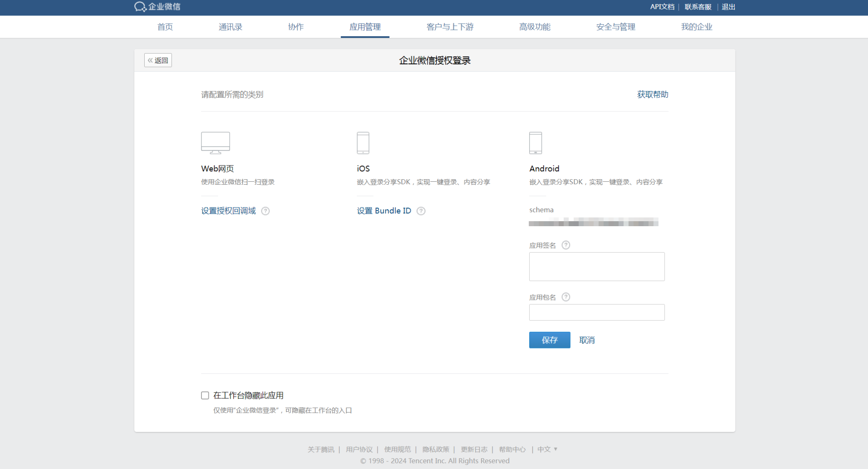
Task: Click help icon beside 设置 Bundle ID
Action: [x=421, y=211]
